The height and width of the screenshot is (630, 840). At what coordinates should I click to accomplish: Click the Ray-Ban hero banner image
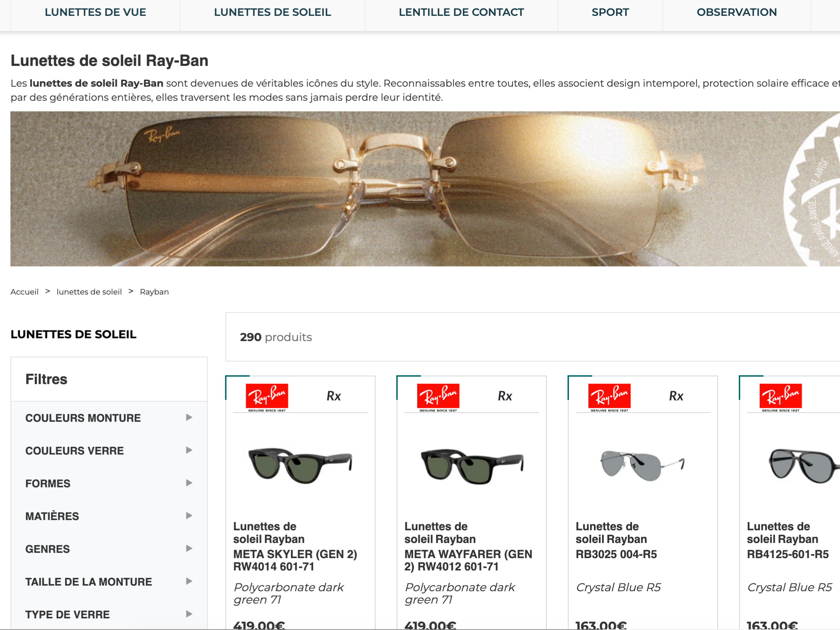click(x=425, y=189)
